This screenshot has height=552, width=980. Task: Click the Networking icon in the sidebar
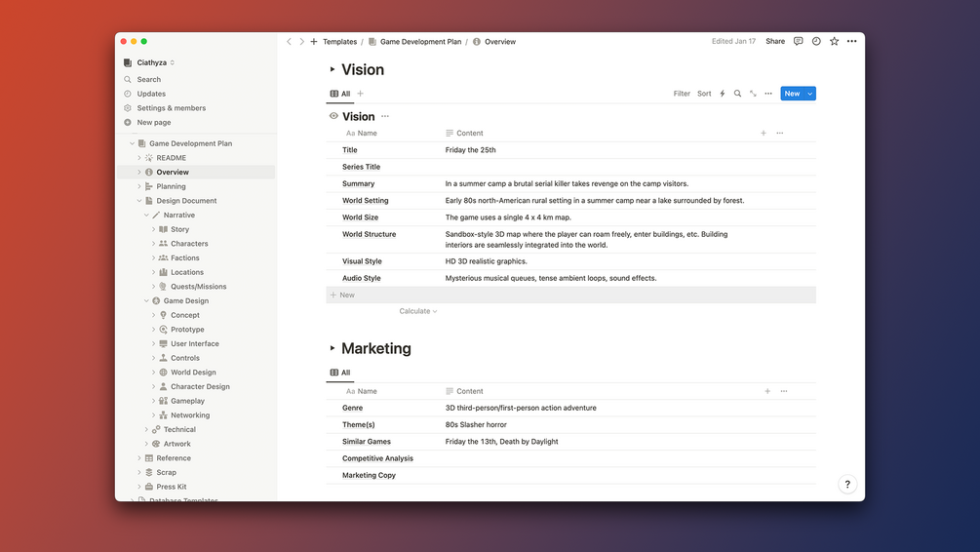pos(163,415)
